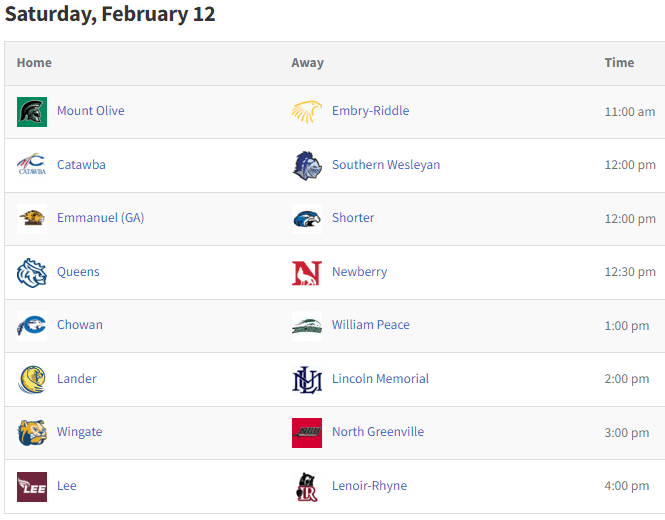Screen dimensions: 665x520
Task: Open the Emmanuel (GA) team link
Action: [101, 218]
